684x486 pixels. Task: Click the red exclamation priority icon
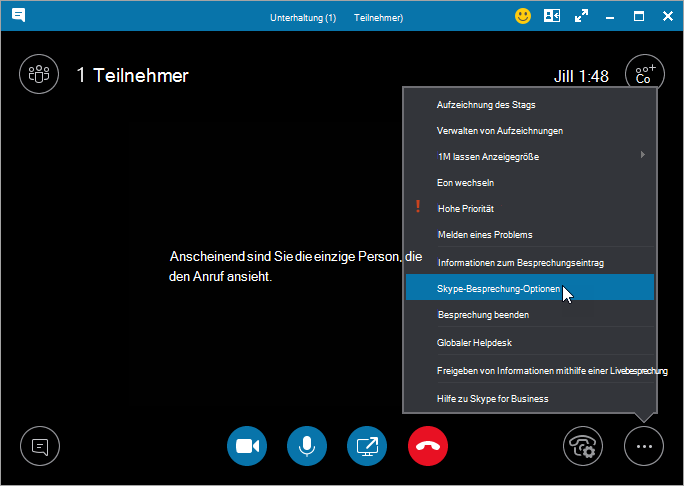pyautogui.click(x=418, y=206)
